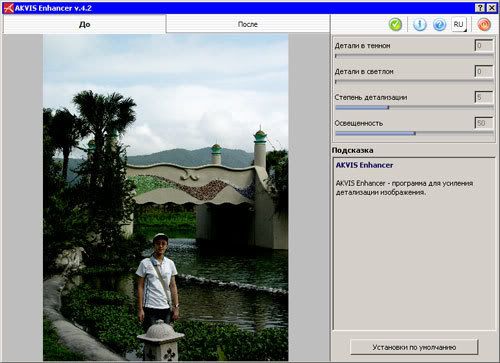Image resolution: width=500 pixels, height=363 pixels.
Task: Click the bold 'AKVIS Enhancer' hint title
Action: coord(364,165)
